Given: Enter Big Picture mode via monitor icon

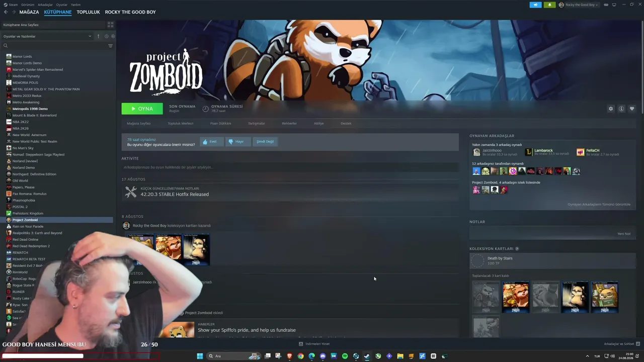Looking at the screenshot, I should (x=614, y=5).
